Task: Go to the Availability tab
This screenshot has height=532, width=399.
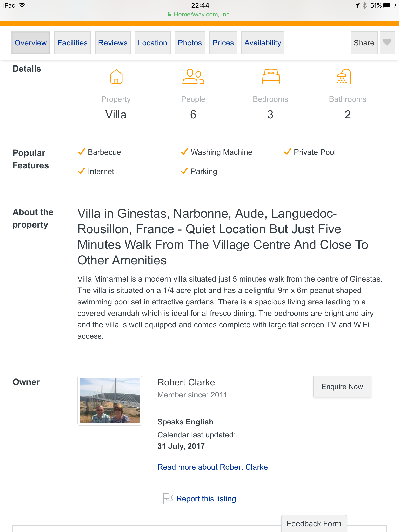Action: pyautogui.click(x=263, y=43)
